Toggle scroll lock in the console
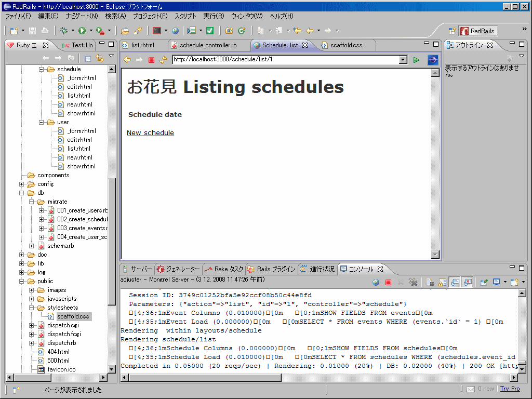 coord(442,282)
